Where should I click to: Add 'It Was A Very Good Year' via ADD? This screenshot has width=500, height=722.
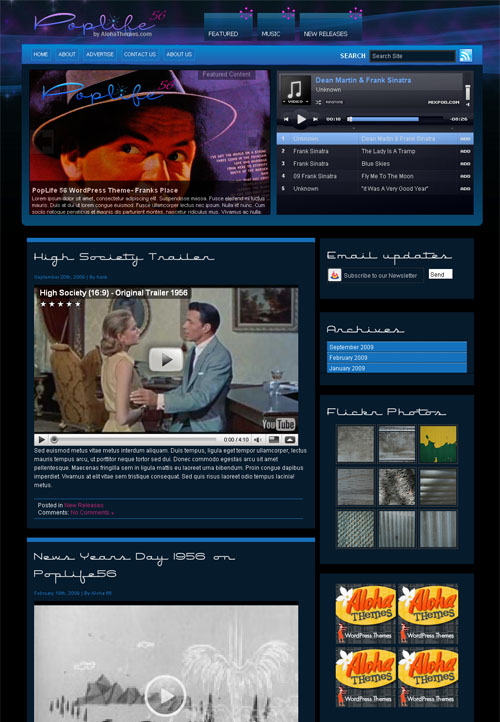pos(465,188)
